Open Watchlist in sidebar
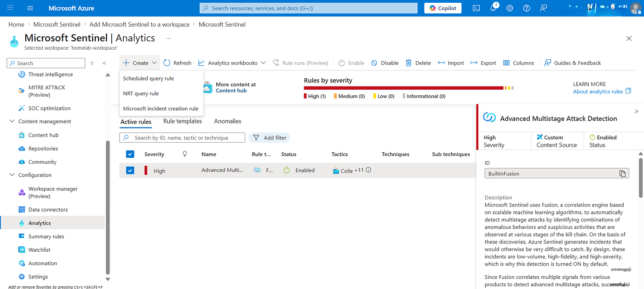Screen dimensions: 644x289 tap(40, 250)
